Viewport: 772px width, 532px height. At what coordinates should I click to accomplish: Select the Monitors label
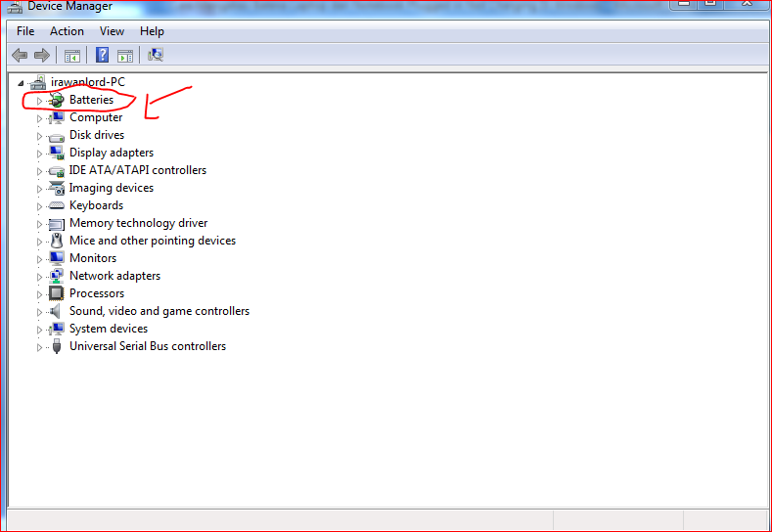coord(93,258)
